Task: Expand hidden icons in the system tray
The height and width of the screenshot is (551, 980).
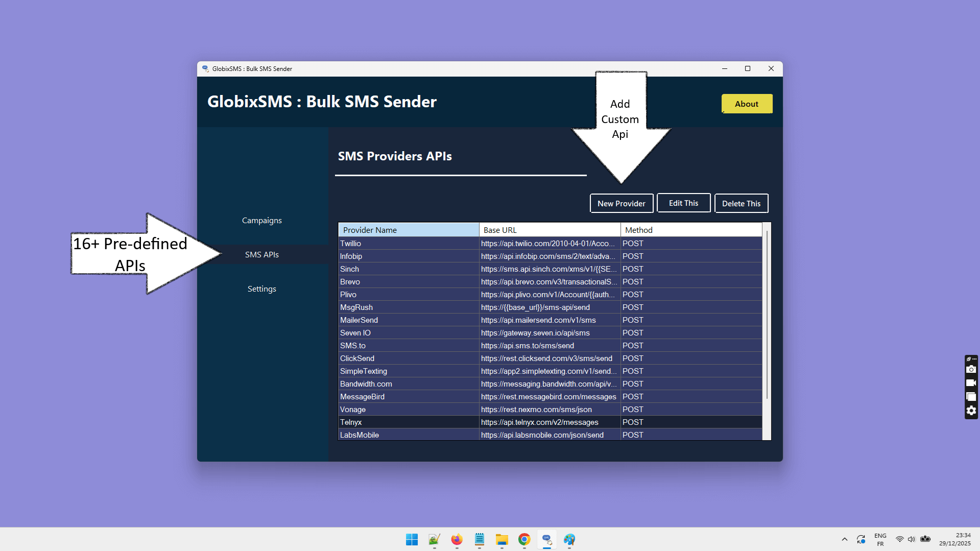Action: 844,539
